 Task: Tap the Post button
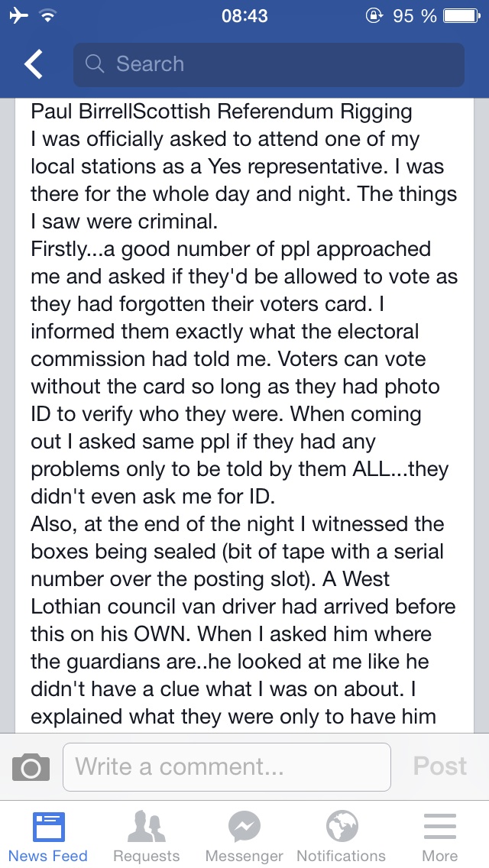click(439, 766)
